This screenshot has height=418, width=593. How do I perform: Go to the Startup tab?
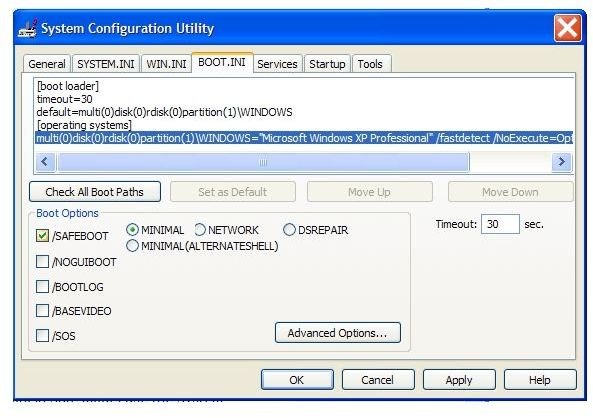pyautogui.click(x=327, y=64)
